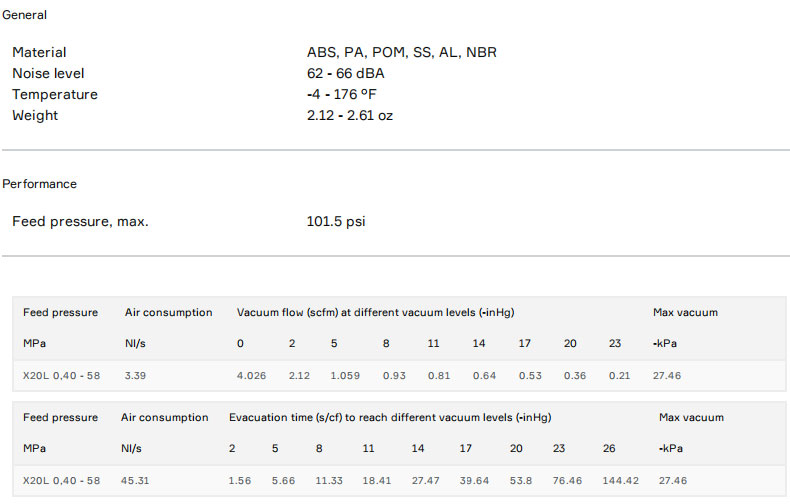This screenshot has height=504, width=790.
Task: Click the Feed pressure, max. label
Action: pyautogui.click(x=80, y=221)
